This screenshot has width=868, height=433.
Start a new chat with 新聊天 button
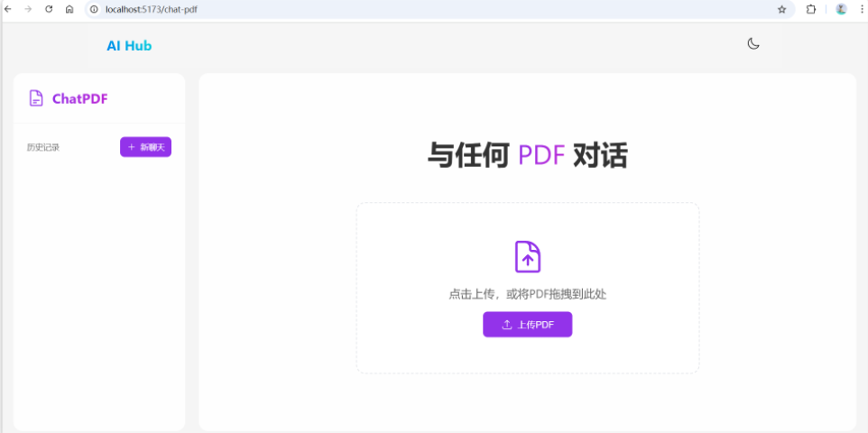point(145,147)
